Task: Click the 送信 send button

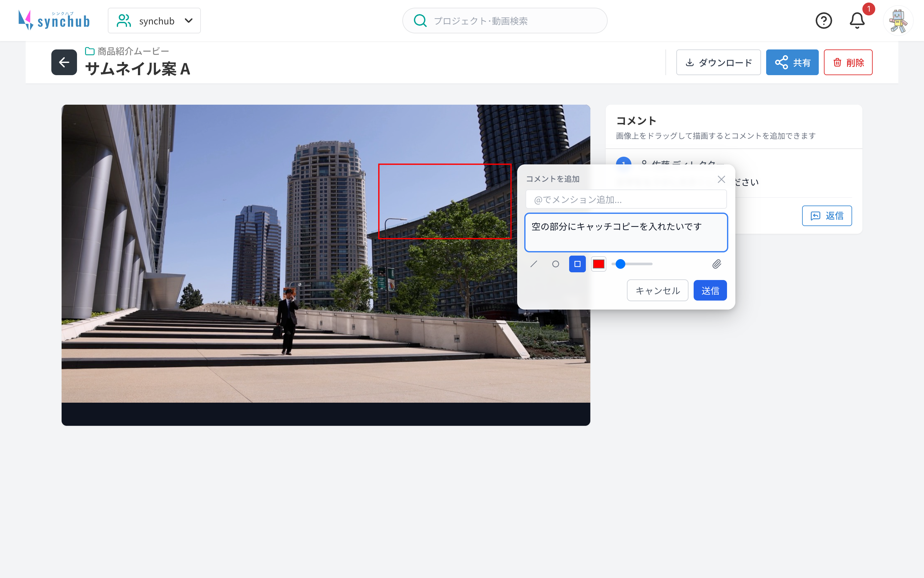Action: tap(710, 291)
